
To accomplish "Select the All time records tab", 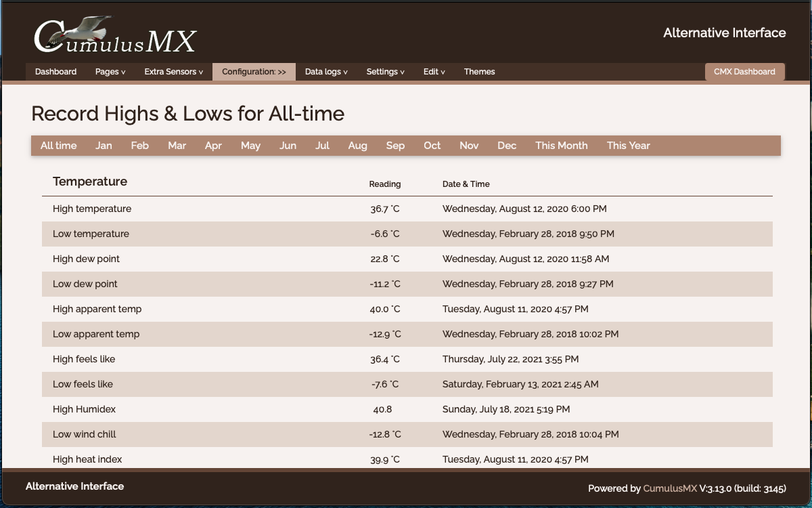I will [x=59, y=146].
